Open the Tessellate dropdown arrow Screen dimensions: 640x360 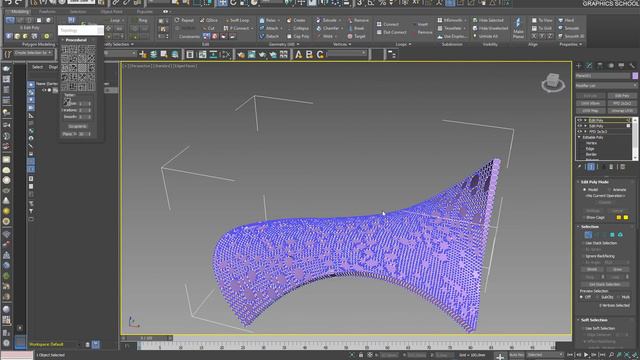(x=465, y=28)
